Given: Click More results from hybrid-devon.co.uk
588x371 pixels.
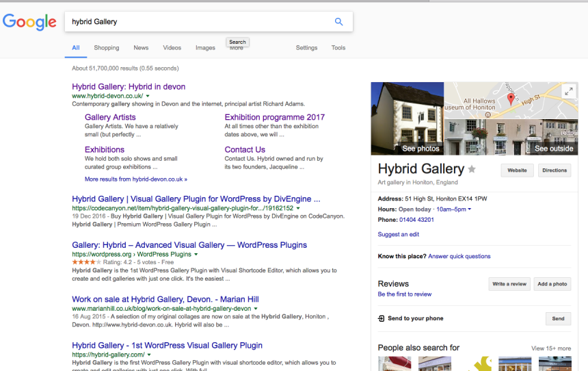Looking at the screenshot, I should pyautogui.click(x=136, y=179).
